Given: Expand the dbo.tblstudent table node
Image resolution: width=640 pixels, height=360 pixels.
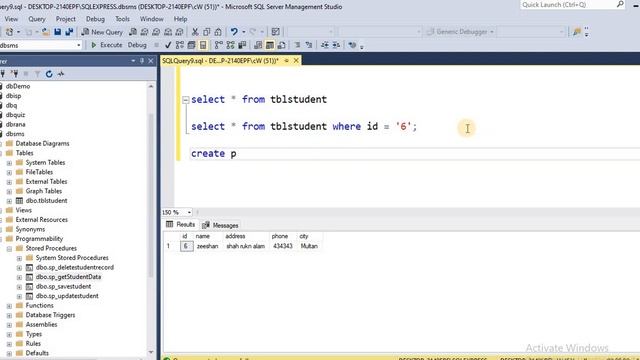Looking at the screenshot, I should (x=9, y=201).
